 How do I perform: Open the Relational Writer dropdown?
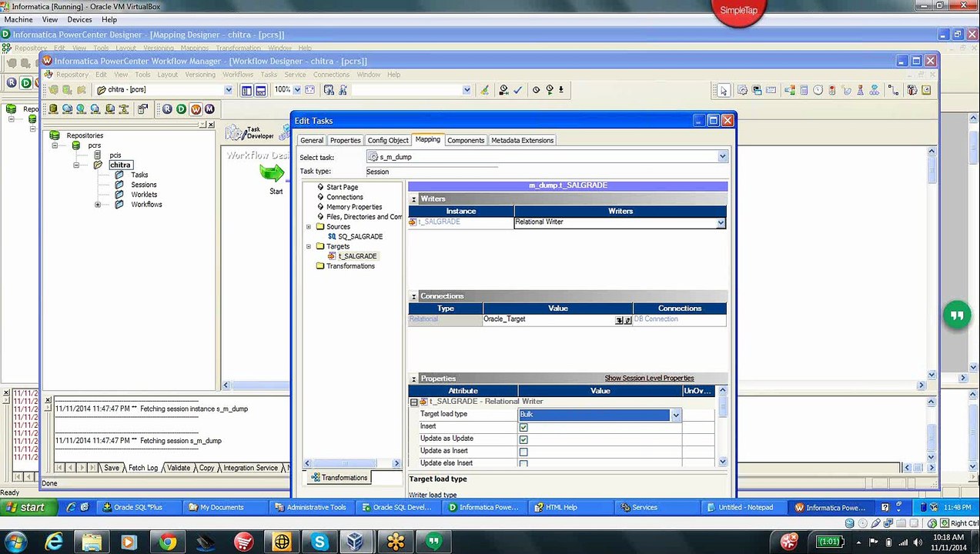pyautogui.click(x=721, y=222)
